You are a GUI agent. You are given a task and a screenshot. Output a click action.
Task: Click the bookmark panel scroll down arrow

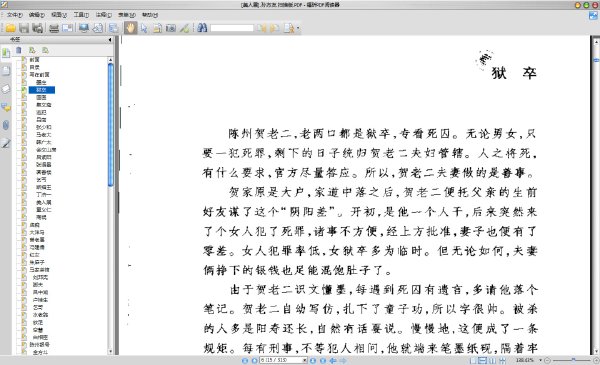click(111, 352)
